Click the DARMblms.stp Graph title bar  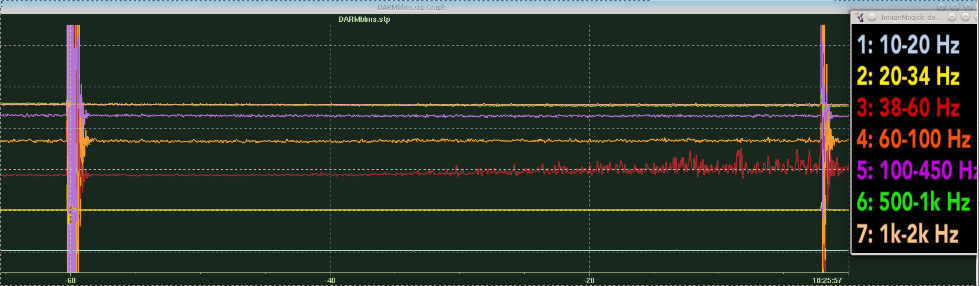(412, 7)
